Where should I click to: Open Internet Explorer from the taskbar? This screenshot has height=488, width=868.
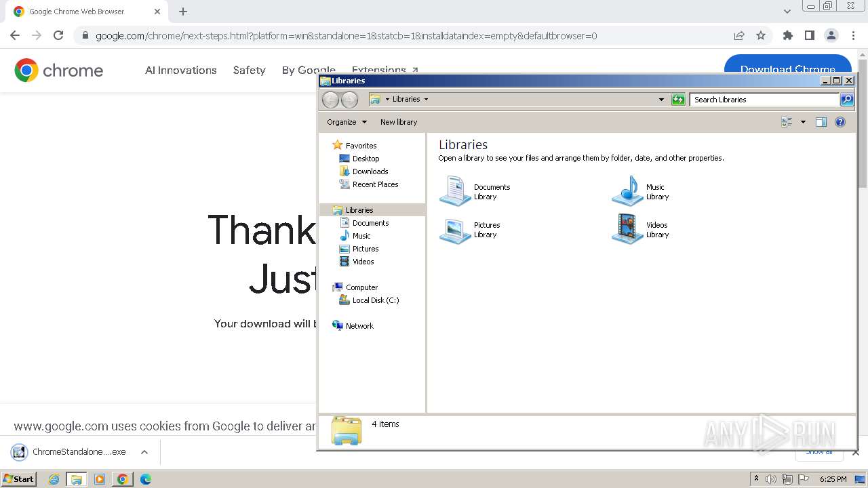tap(54, 479)
